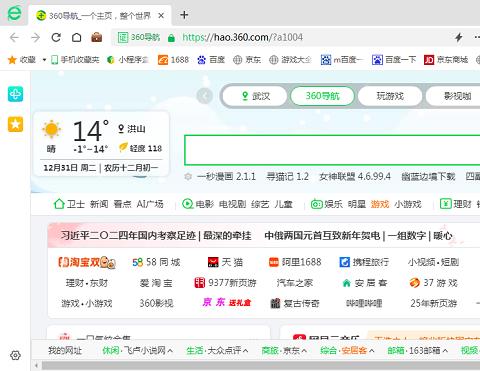Open the 58同城 site link

[156, 262]
